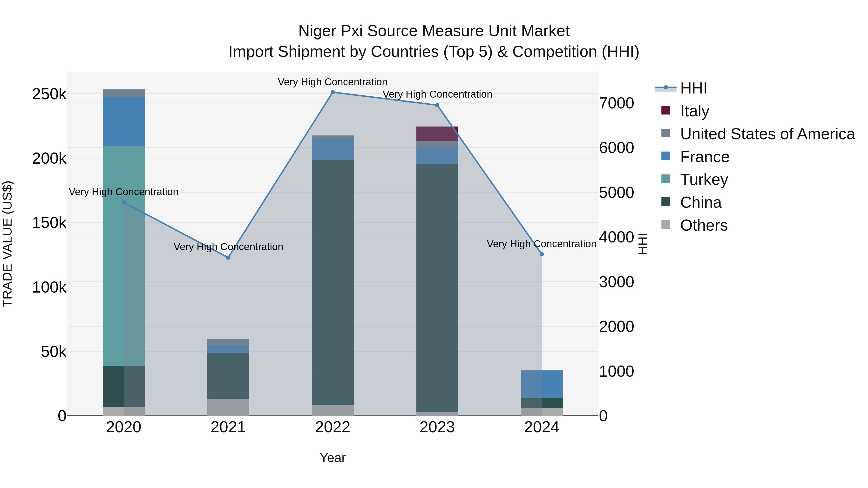Click the Others segment of the 2021 bar
The image size is (868, 488).
[x=228, y=408]
